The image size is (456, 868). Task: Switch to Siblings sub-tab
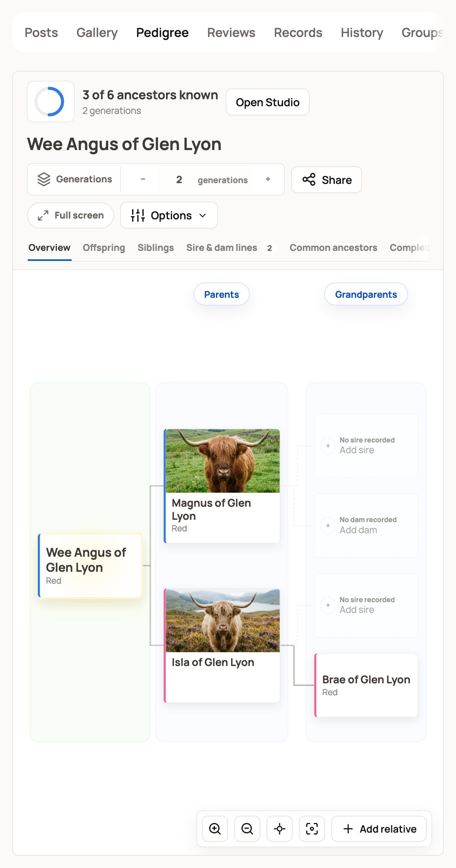coord(156,248)
